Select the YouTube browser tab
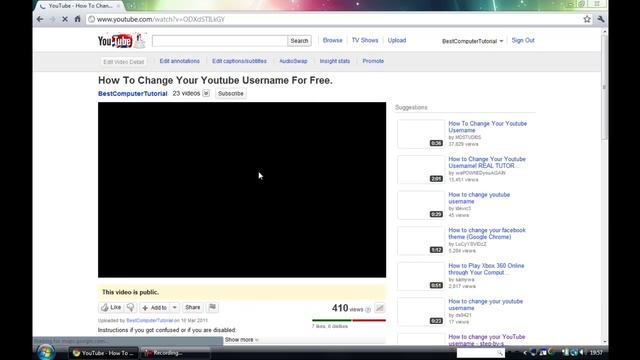The image size is (640, 360). point(80,6)
